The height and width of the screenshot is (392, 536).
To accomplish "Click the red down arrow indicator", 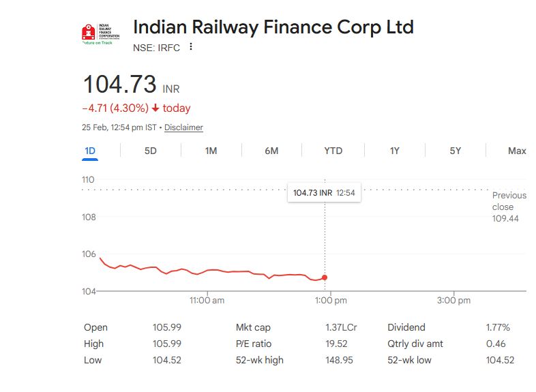I will (x=155, y=108).
